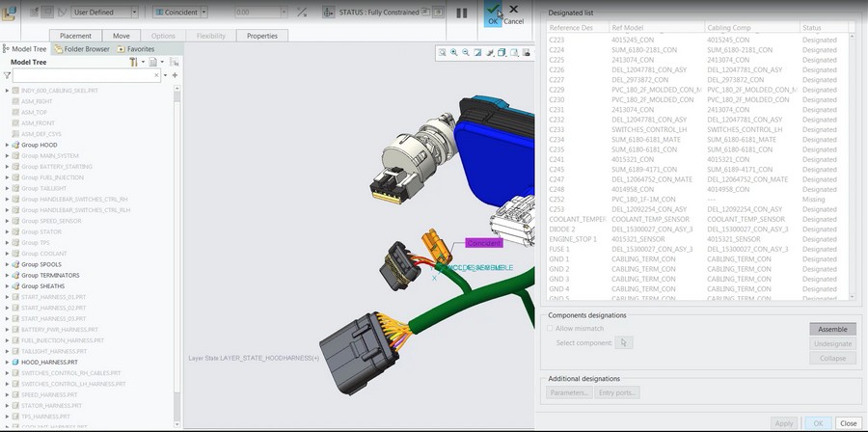Switch to the Folder Browser tab
This screenshot has width=868, height=432.
(x=82, y=48)
